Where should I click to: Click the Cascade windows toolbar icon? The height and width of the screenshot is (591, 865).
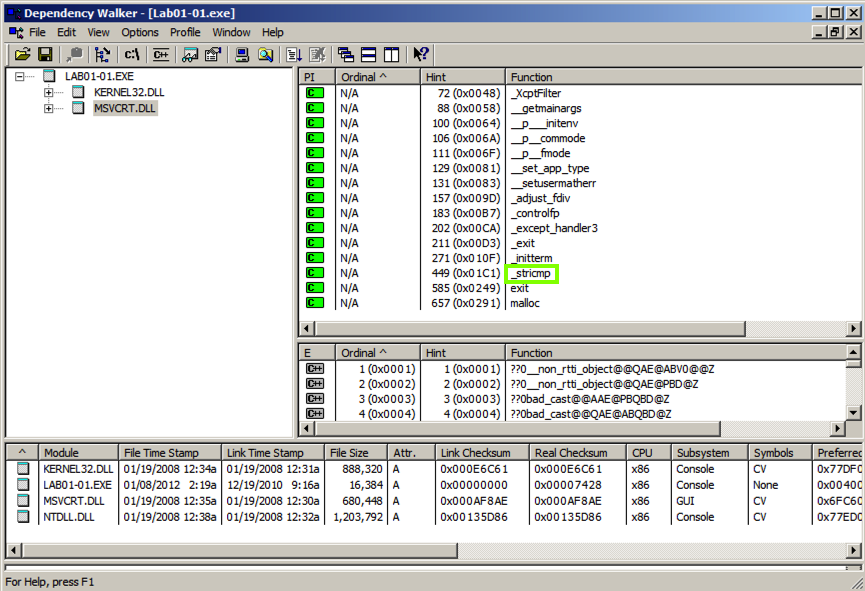(346, 54)
